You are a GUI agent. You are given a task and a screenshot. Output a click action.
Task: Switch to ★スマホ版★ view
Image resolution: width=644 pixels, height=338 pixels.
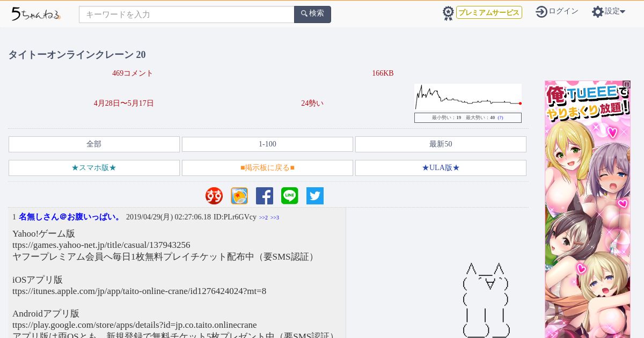coord(94,168)
